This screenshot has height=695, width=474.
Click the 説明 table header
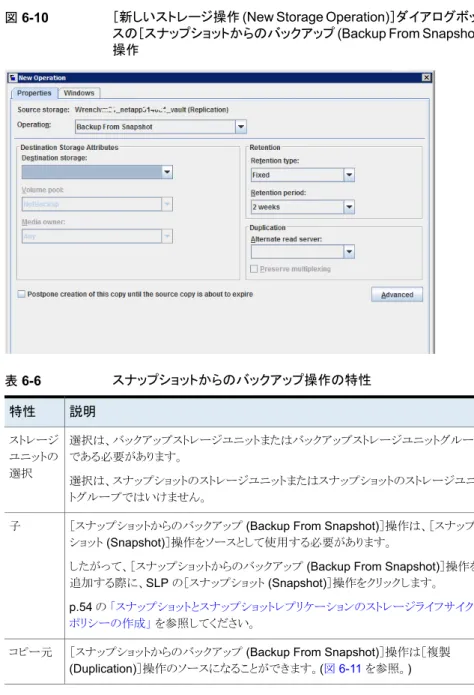click(x=82, y=411)
